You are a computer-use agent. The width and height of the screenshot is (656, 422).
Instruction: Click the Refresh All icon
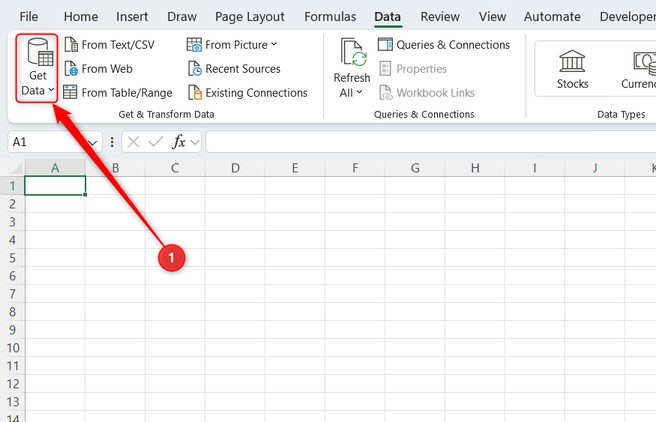tap(354, 52)
